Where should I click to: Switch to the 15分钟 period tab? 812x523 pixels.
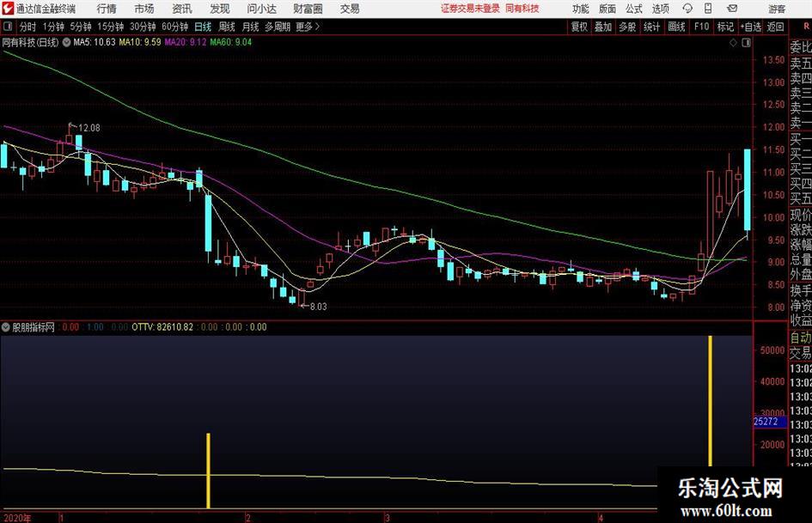tap(111, 27)
